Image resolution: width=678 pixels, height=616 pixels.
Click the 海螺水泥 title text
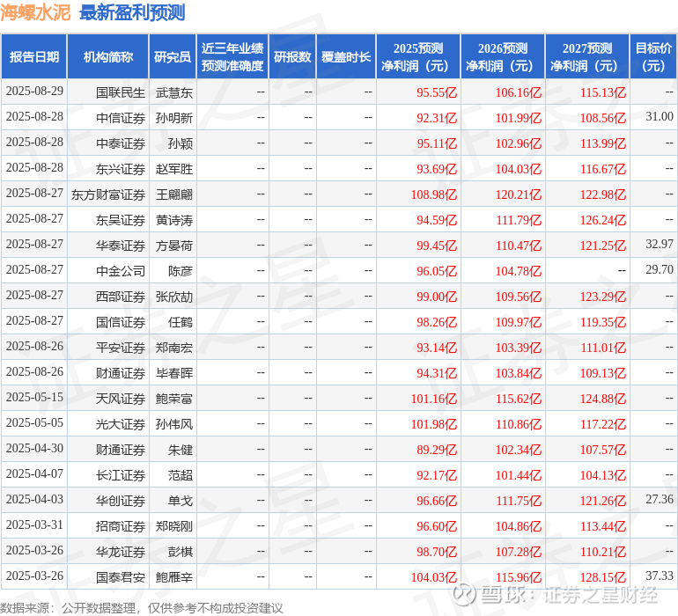point(35,12)
